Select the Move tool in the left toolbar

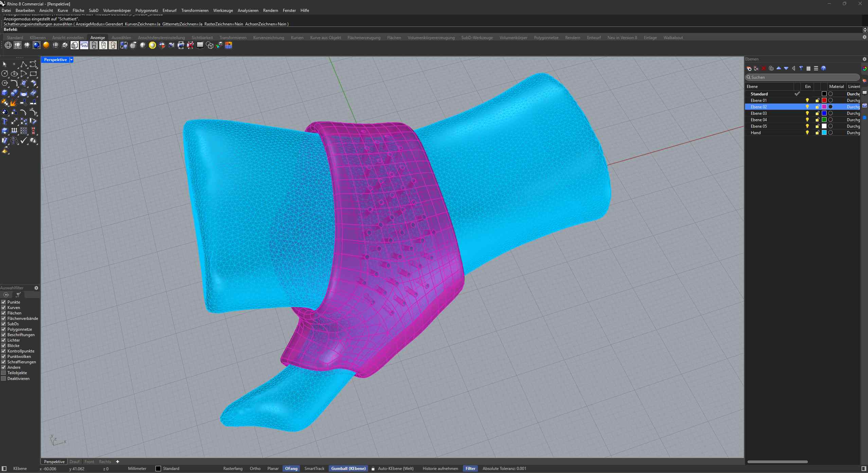[14, 121]
